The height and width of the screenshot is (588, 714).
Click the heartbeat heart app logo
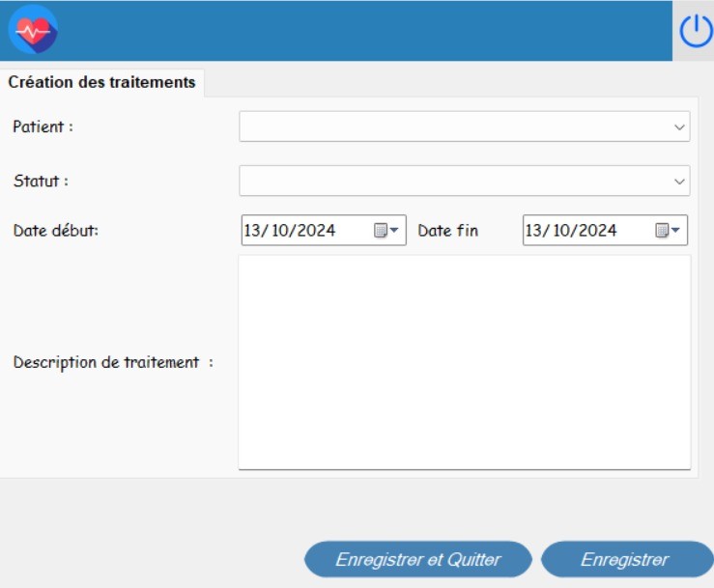(x=33, y=30)
